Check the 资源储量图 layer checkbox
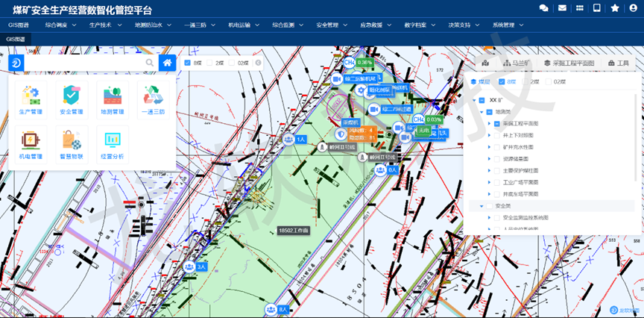 coord(497,158)
